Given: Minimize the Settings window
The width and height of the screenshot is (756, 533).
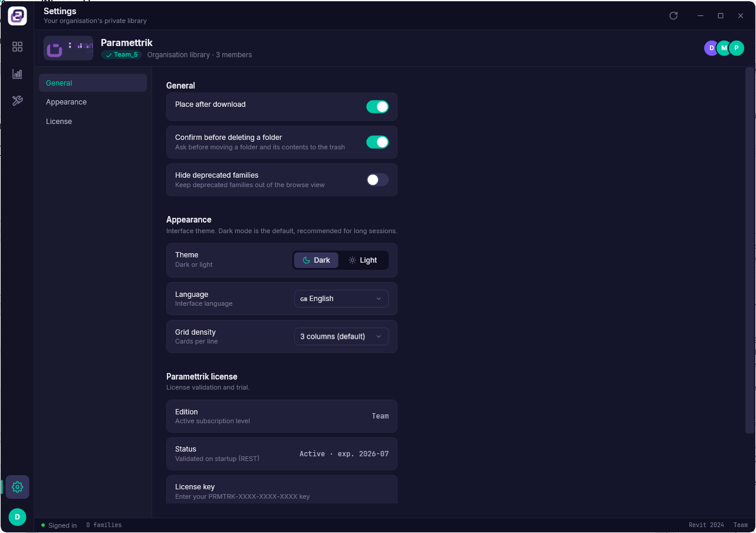Looking at the screenshot, I should pos(701,16).
